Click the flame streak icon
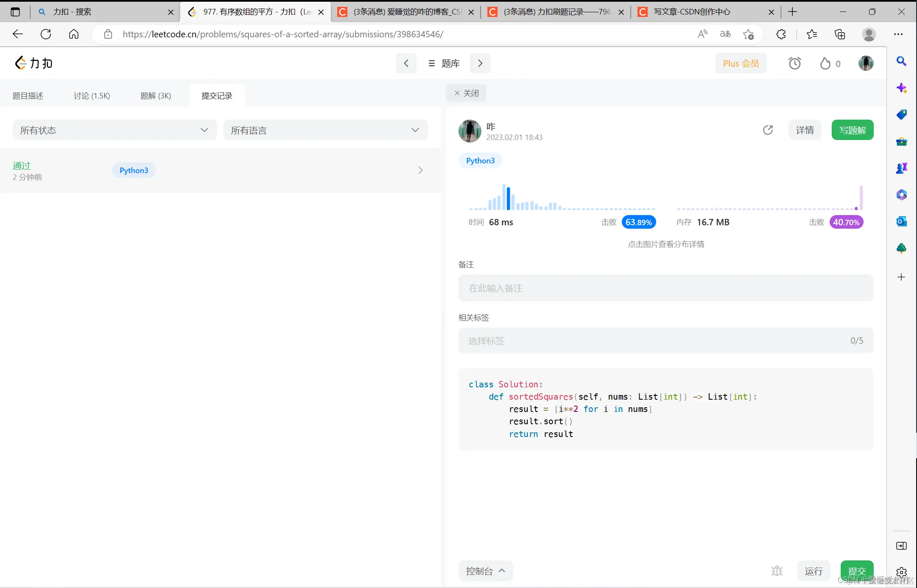The image size is (917, 588). coord(825,64)
